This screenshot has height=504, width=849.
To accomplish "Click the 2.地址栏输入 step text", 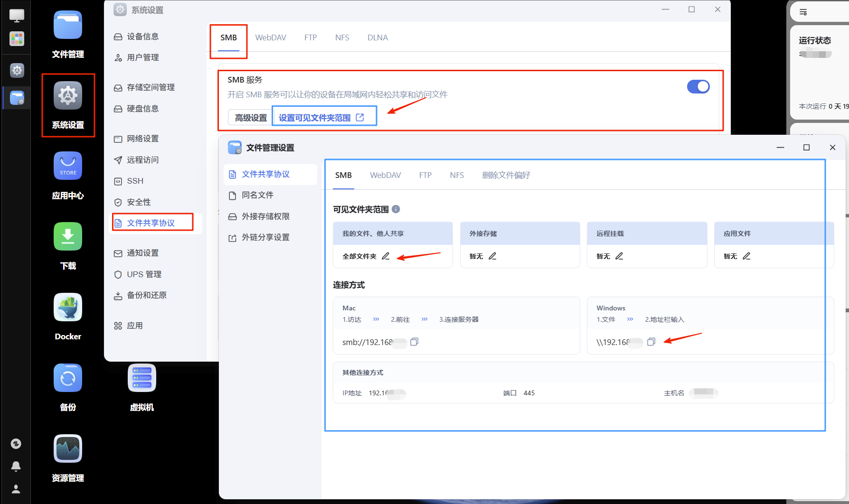I will tap(664, 319).
